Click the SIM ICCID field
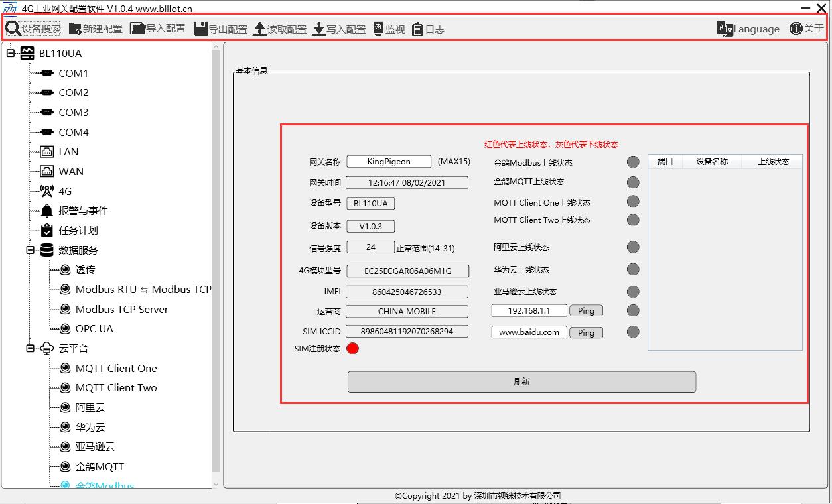The width and height of the screenshot is (832, 504). pos(407,331)
